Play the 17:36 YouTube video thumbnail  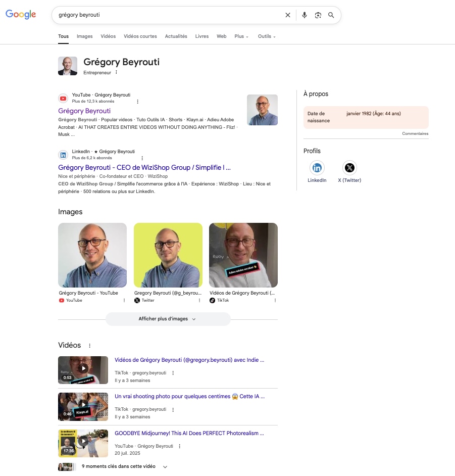point(83,443)
